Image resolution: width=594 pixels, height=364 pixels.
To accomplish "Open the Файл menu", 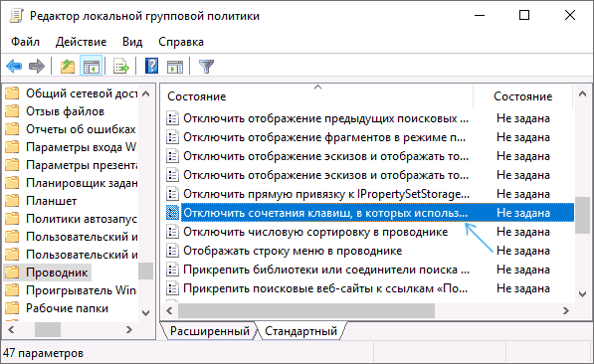I will pos(26,42).
